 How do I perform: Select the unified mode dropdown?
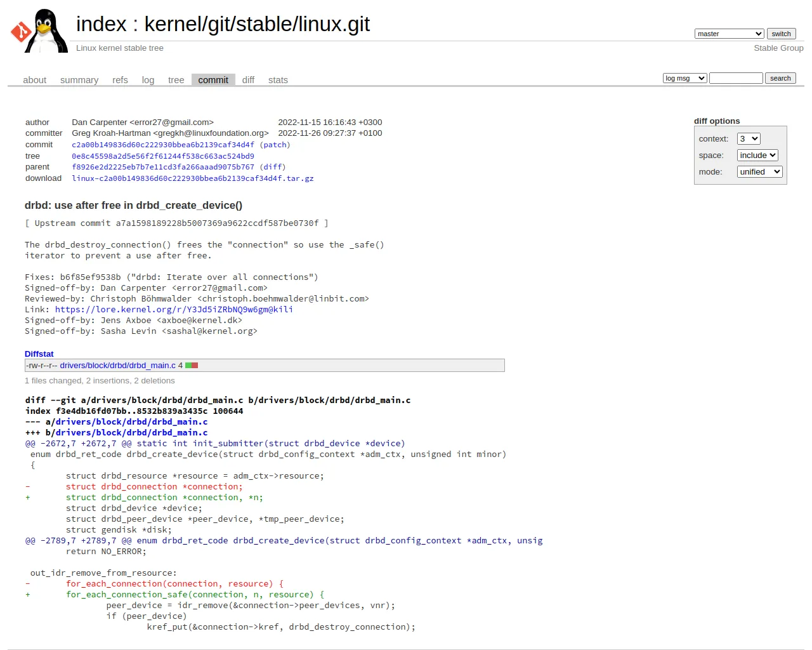click(x=760, y=171)
